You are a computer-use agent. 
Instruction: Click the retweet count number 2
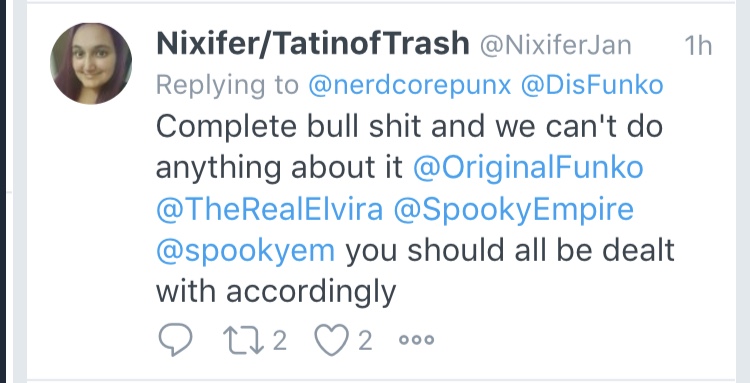pyautogui.click(x=279, y=340)
